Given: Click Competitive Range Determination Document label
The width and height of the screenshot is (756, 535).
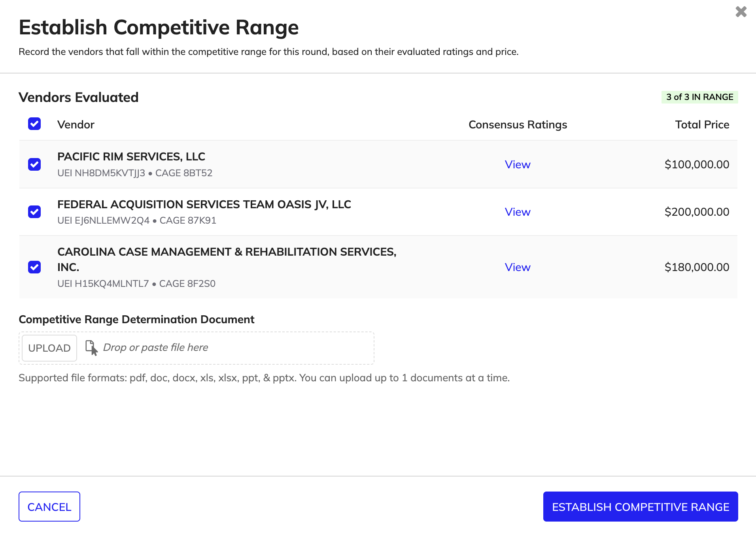Looking at the screenshot, I should pos(136,319).
